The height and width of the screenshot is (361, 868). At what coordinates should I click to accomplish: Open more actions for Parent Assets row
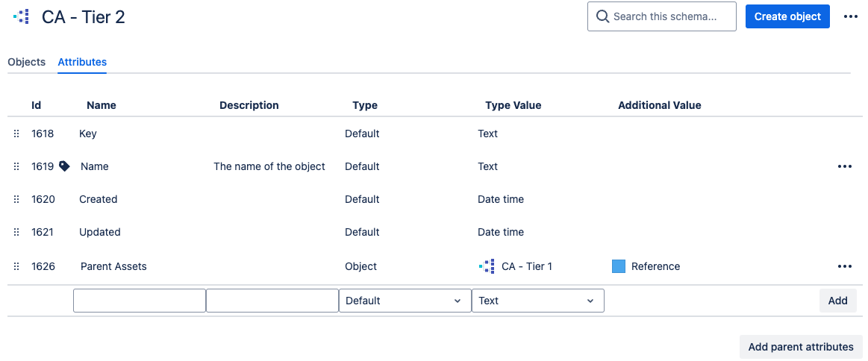point(844,266)
